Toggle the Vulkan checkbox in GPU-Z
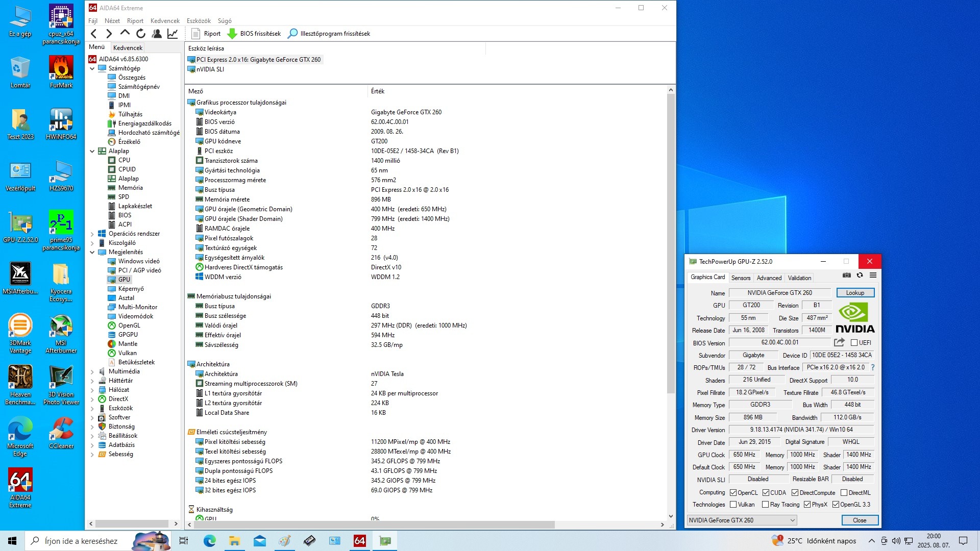 click(733, 505)
